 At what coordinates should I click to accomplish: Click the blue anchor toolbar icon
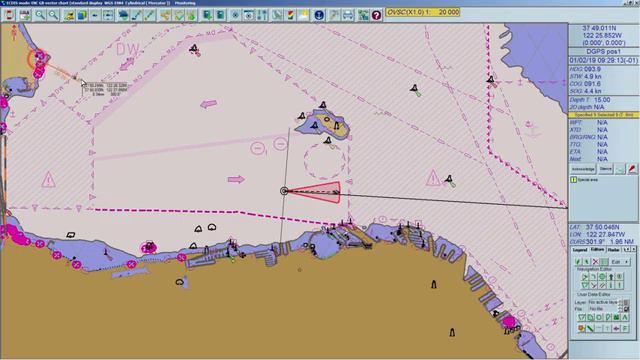[319, 16]
